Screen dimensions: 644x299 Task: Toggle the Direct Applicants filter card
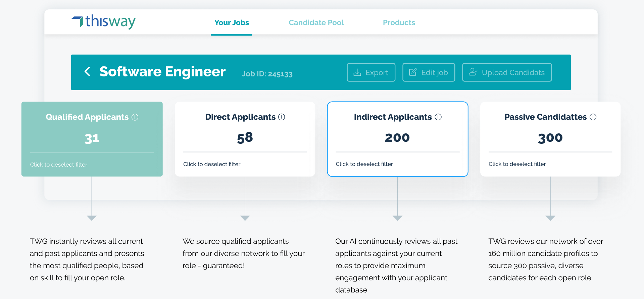(x=245, y=139)
